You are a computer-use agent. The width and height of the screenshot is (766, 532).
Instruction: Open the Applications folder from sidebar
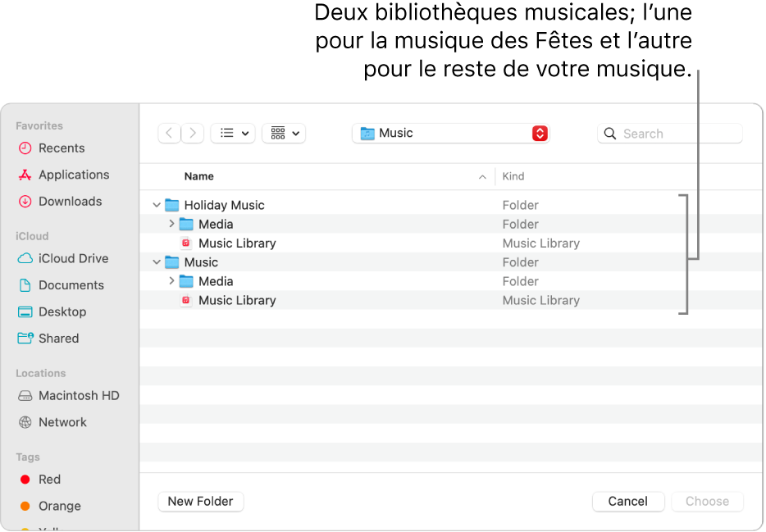coord(71,175)
